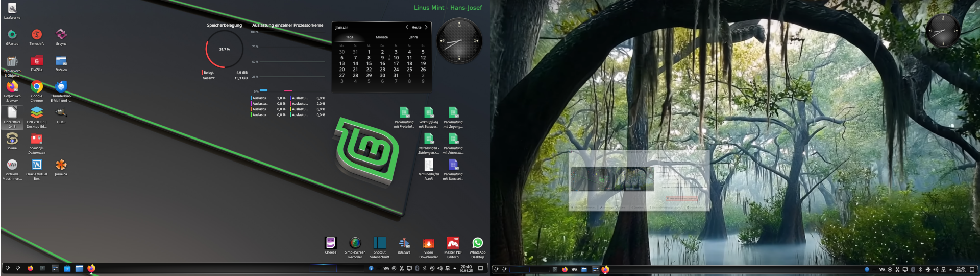Click the volume speaker icon in left tray
This screenshot has height=276, width=980.
click(x=439, y=268)
